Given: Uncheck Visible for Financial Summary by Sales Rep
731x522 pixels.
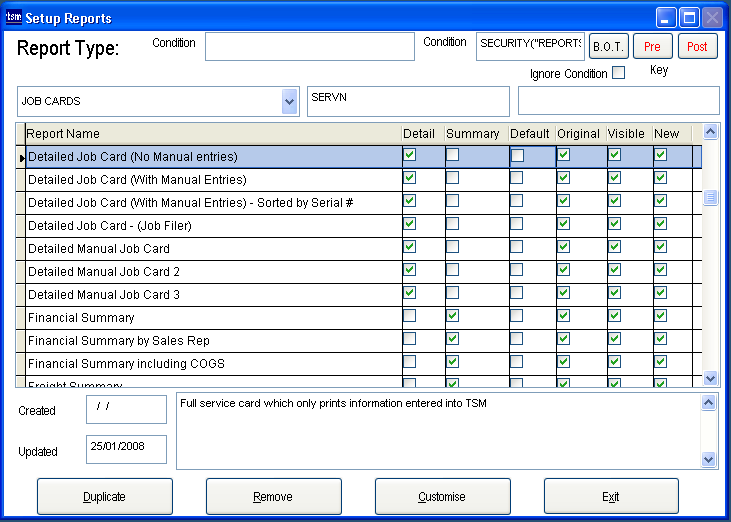Looking at the screenshot, I should click(x=614, y=340).
